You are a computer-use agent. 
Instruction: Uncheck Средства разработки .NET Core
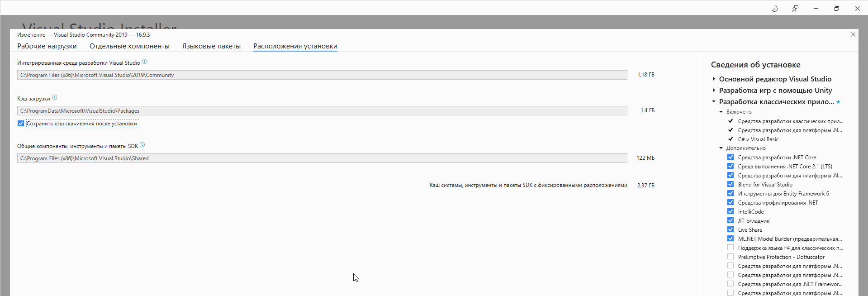click(x=730, y=157)
